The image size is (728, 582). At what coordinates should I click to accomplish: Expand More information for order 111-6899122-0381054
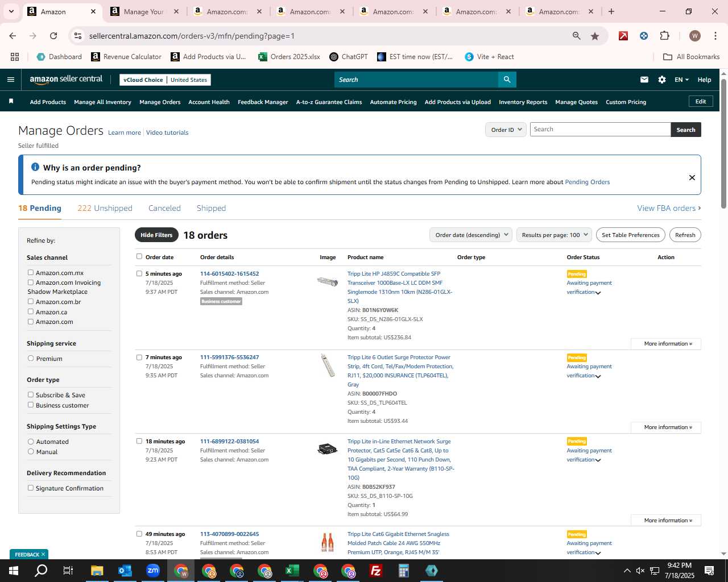[666, 521]
